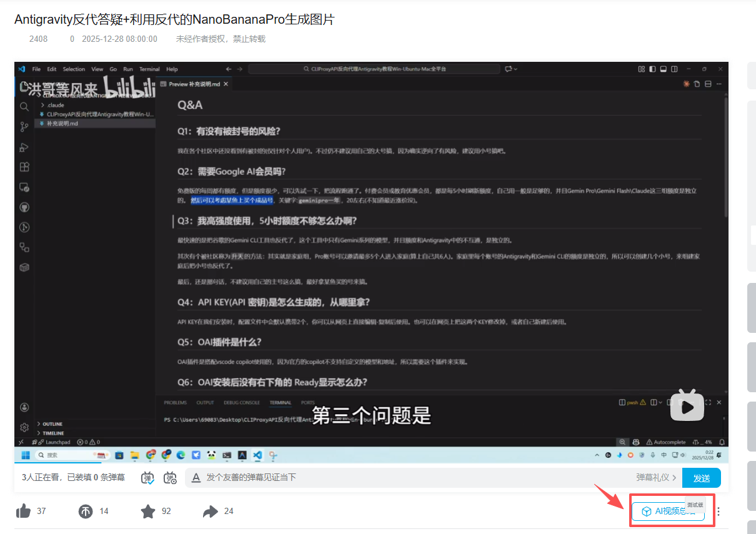Open the AI视频总结 button
This screenshot has height=534, width=756.
click(x=668, y=512)
